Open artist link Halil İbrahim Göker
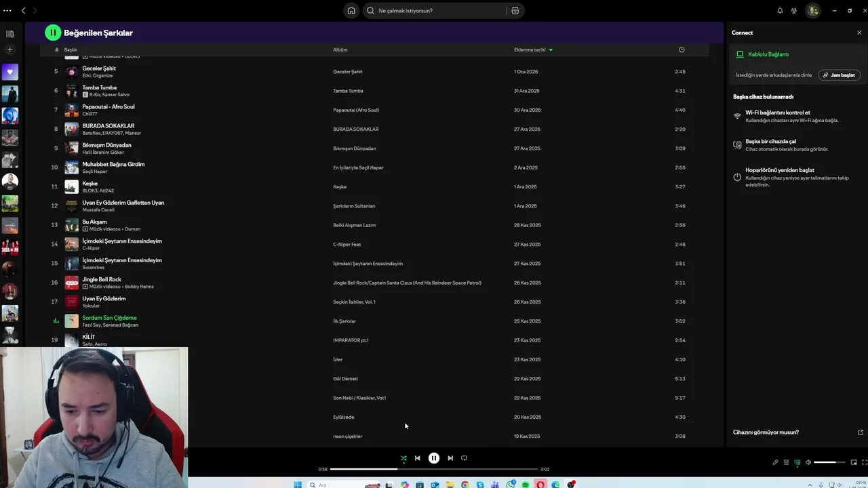The height and width of the screenshot is (488, 868). tap(103, 152)
